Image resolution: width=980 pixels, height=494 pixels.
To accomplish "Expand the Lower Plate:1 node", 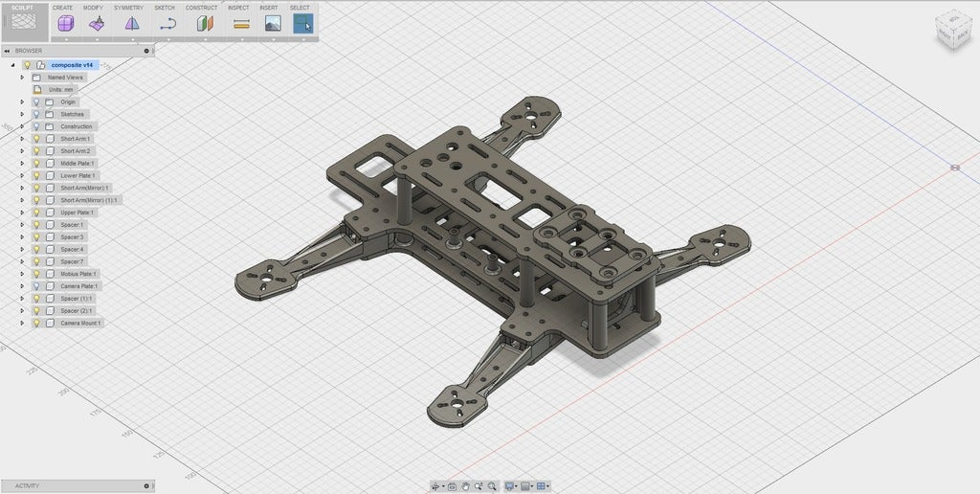I will click(22, 176).
